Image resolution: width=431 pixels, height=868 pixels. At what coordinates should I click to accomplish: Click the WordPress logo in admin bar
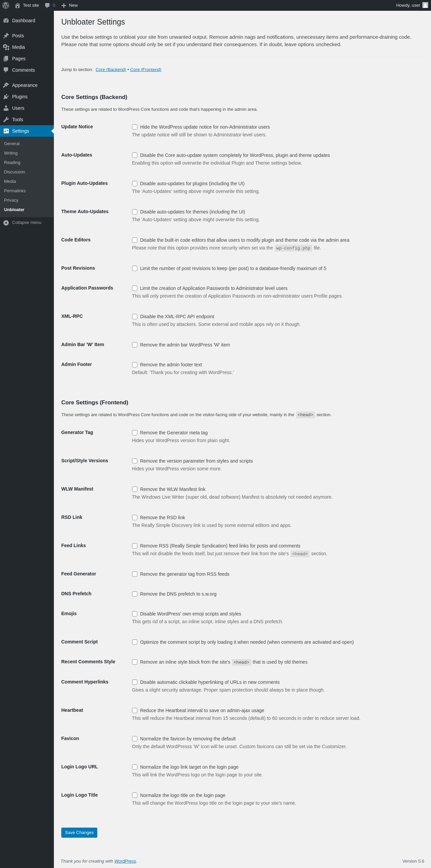(6, 5)
